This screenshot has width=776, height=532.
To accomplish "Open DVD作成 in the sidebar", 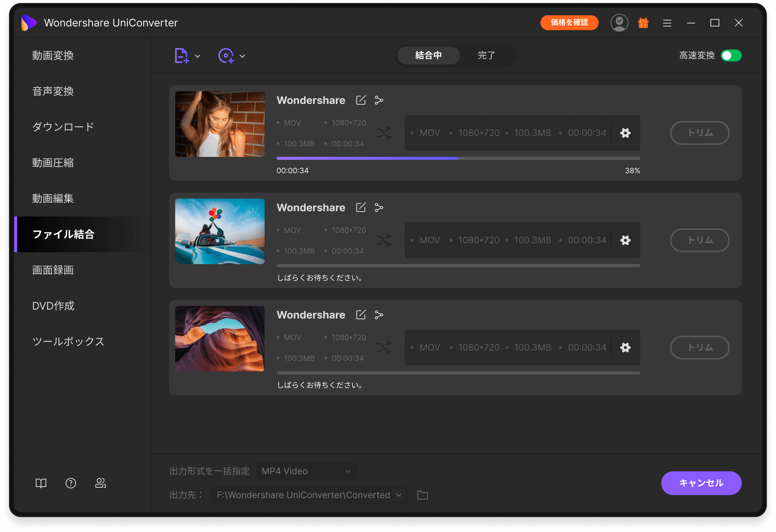I will coord(53,306).
